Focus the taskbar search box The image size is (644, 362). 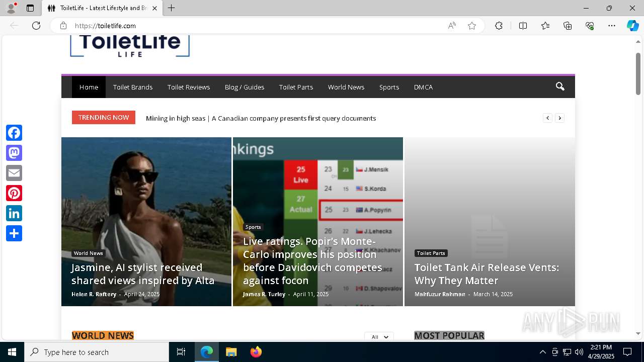tap(97, 352)
